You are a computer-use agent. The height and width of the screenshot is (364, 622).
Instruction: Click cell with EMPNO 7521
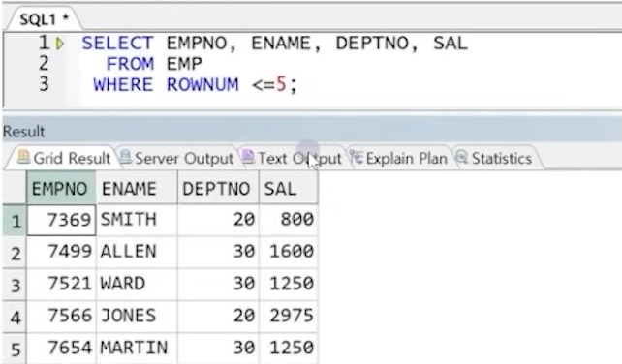pos(61,285)
